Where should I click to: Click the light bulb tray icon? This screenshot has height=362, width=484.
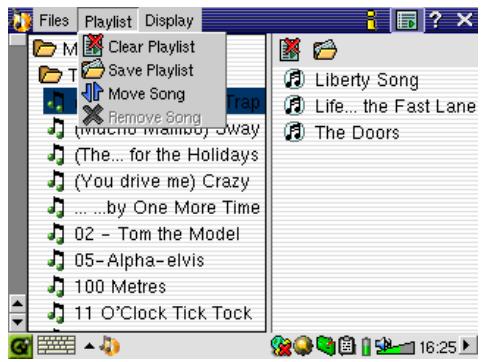(303, 346)
